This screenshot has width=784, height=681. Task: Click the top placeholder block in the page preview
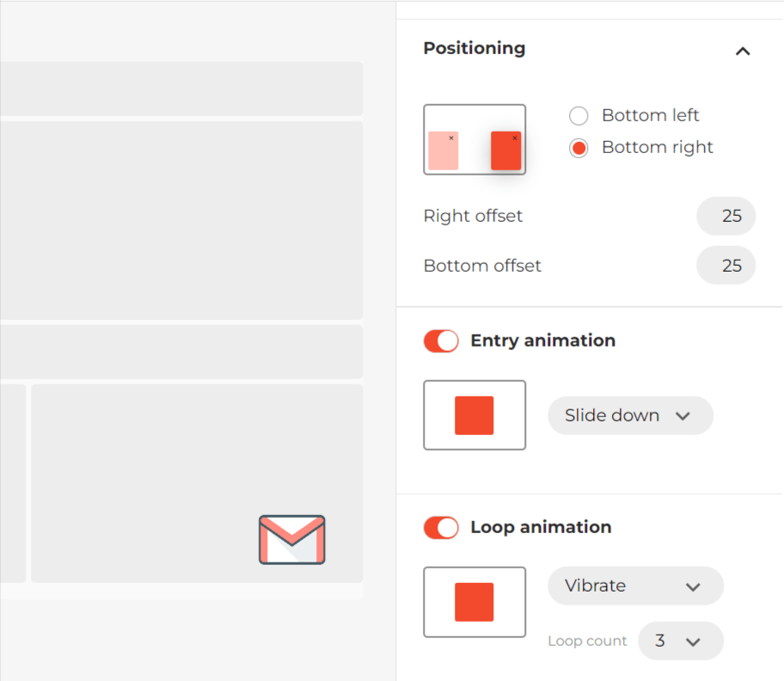coord(181,89)
